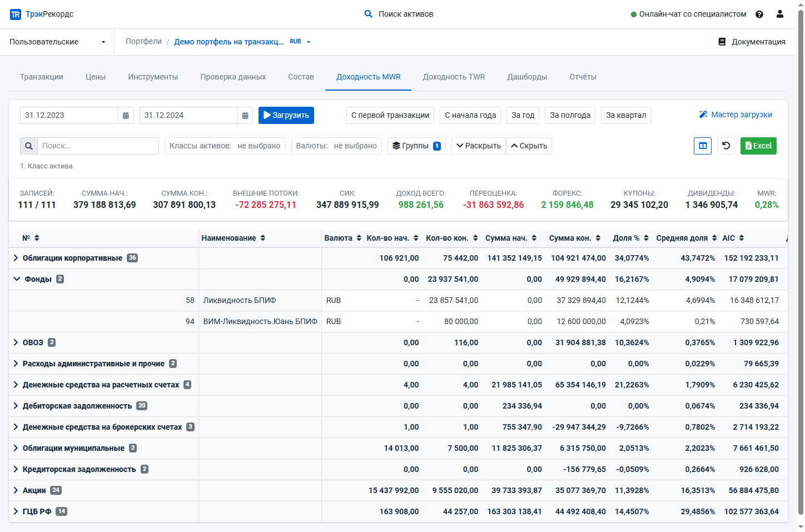This screenshot has width=805, height=532.
Task: Click Раскрыть to expand all groups
Action: [x=479, y=146]
